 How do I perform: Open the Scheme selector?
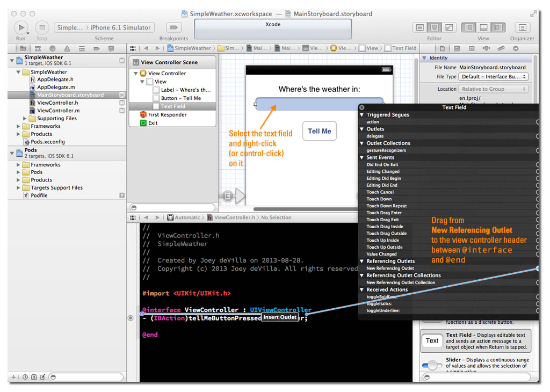point(105,27)
